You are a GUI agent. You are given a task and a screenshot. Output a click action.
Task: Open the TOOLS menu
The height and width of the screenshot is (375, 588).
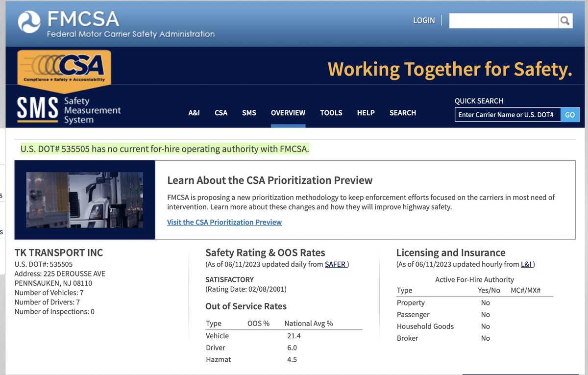[331, 113]
